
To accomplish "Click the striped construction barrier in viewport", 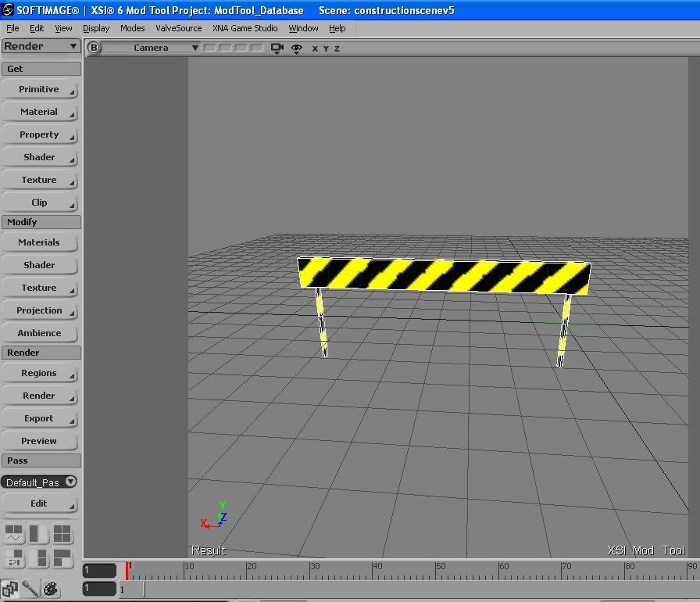I will click(x=445, y=275).
